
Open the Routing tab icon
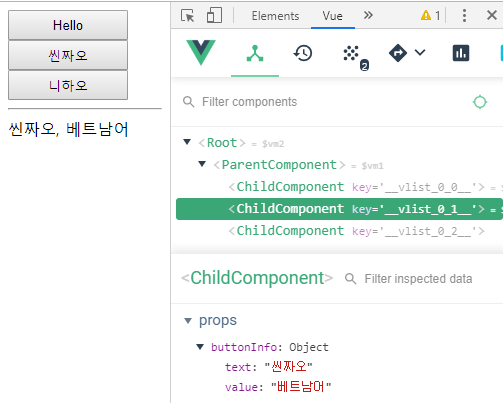click(398, 53)
